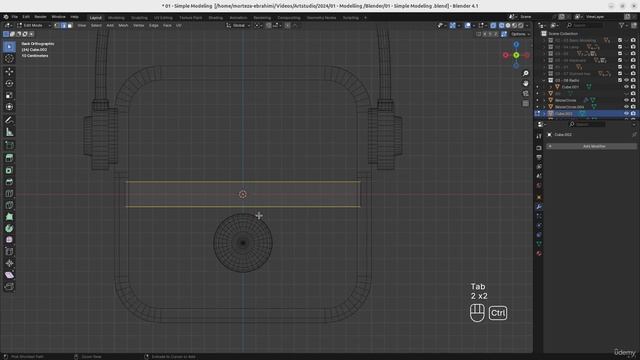Open the Mesh menu in viewport header
Image resolution: width=640 pixels, height=360 pixels.
point(123,25)
